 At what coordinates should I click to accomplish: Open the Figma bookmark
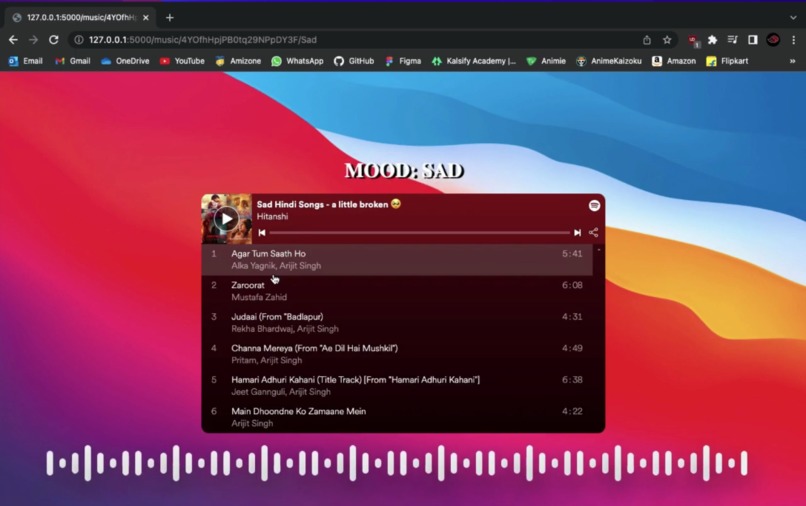click(403, 61)
